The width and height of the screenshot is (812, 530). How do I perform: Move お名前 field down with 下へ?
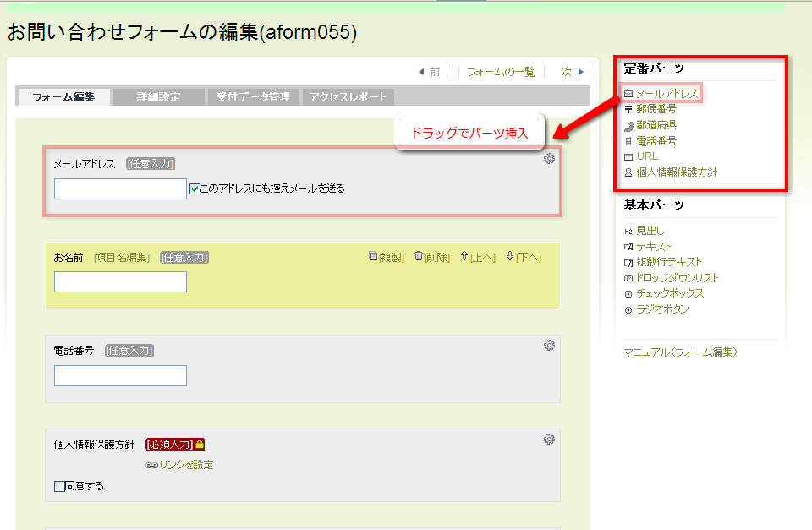click(x=524, y=257)
